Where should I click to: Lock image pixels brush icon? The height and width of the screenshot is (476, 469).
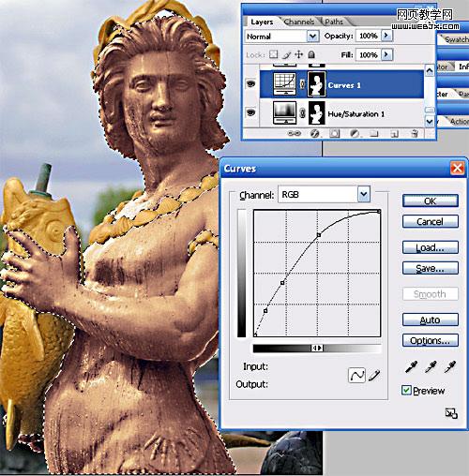286,55
